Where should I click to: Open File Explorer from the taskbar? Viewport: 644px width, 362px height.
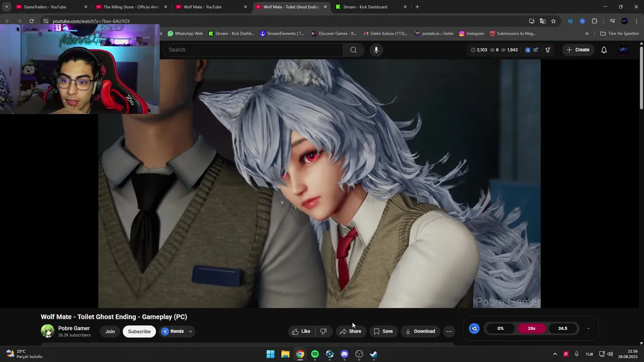pos(285,354)
